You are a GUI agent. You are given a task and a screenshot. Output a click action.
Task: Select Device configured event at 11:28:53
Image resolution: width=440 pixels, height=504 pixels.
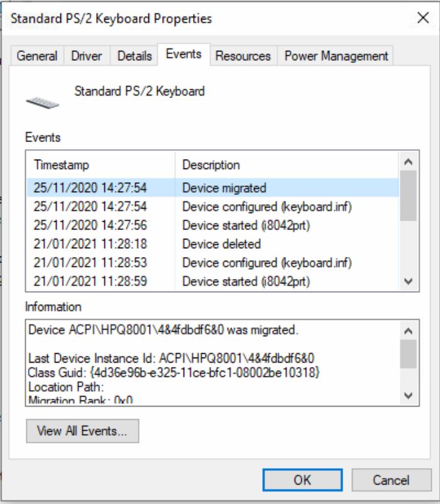212,262
